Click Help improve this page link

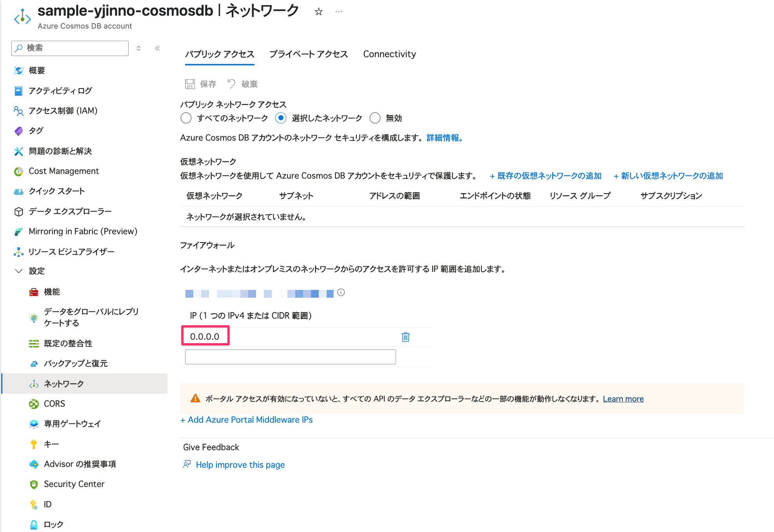coord(240,465)
